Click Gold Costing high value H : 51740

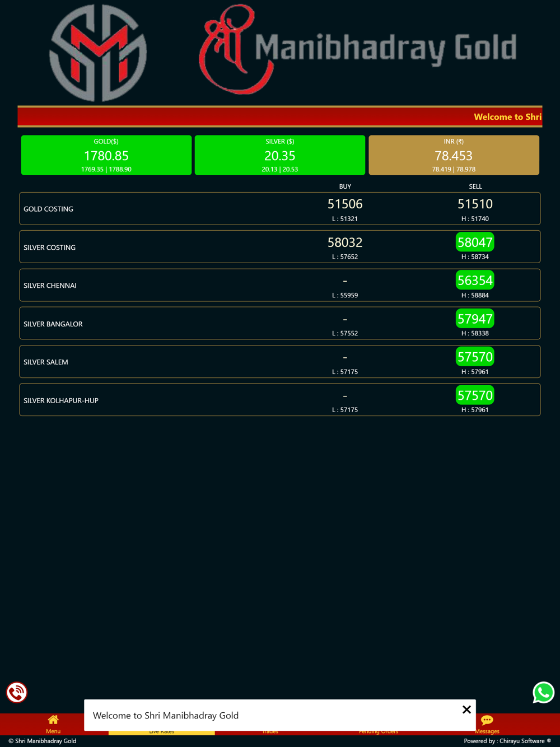pyautogui.click(x=475, y=219)
